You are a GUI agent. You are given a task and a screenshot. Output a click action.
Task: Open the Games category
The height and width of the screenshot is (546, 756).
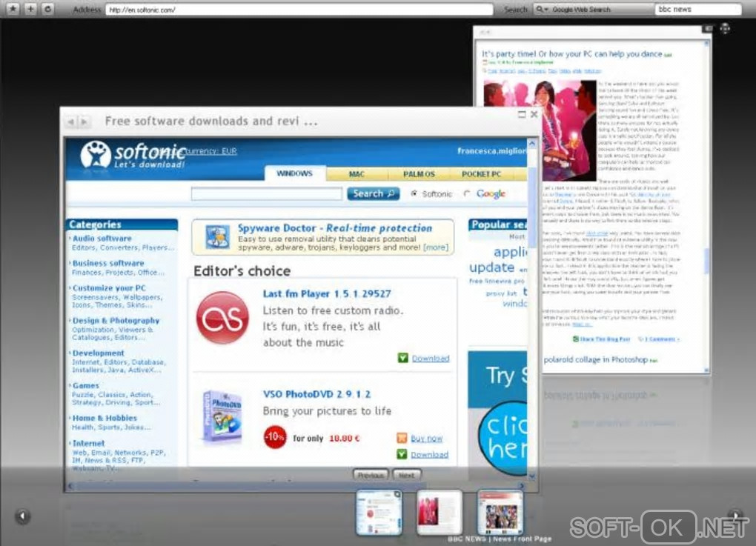click(86, 386)
